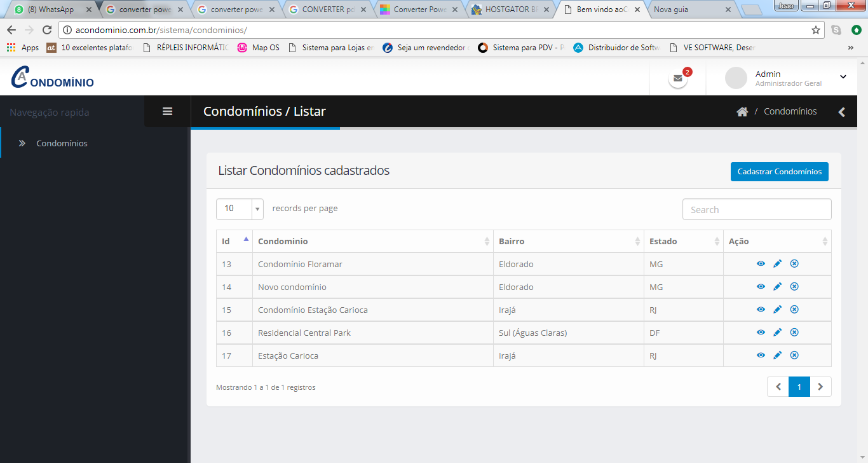Go to previous page of results
The height and width of the screenshot is (463, 868).
coord(778,387)
